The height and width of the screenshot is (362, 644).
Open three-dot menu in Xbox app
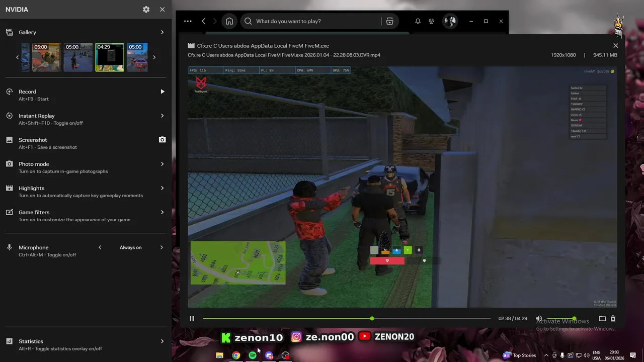coord(188,21)
